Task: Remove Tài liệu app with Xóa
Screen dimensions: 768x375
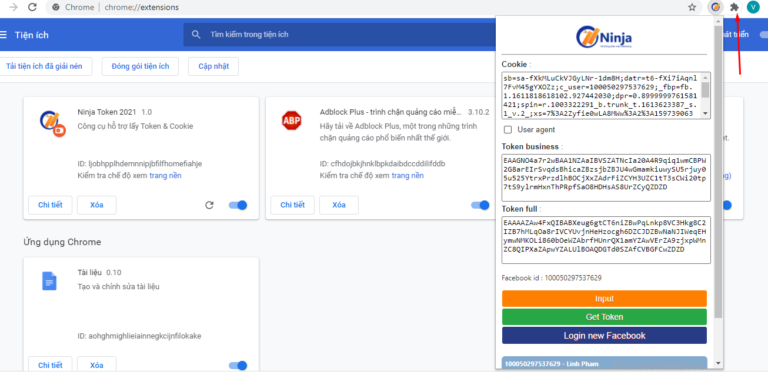Action: click(97, 365)
